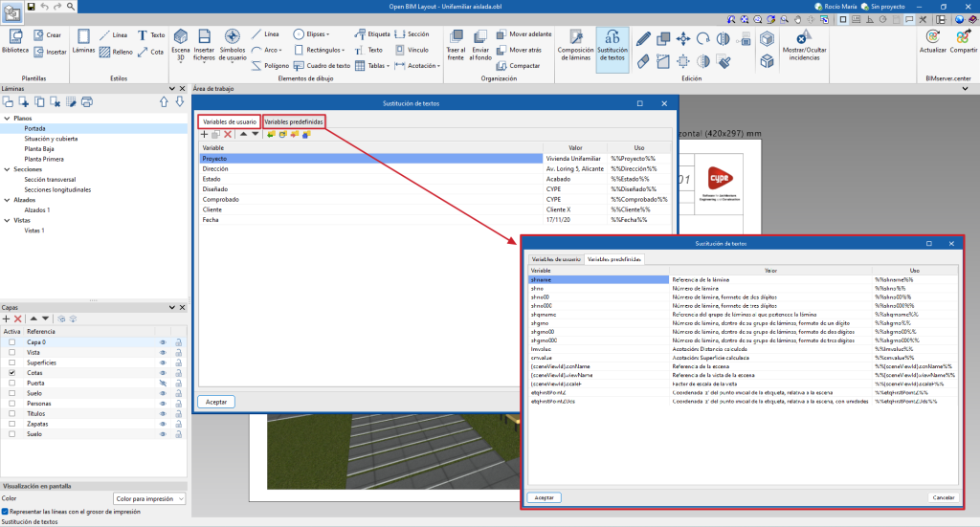
Task: Open the Color para impresión dropdown
Action: pyautogui.click(x=148, y=498)
